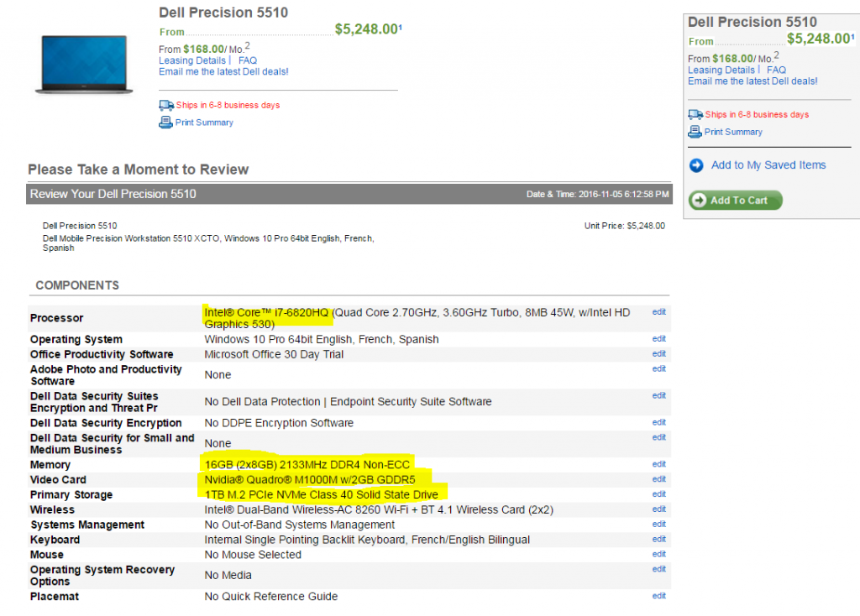This screenshot has height=616, width=860.
Task: Click the shipping truck icon in the right sidebar
Action: (695, 115)
